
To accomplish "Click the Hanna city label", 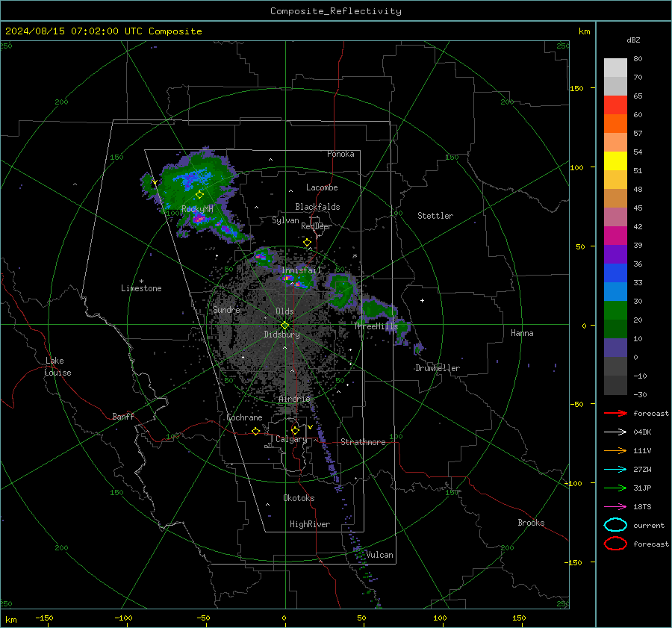I will click(522, 333).
